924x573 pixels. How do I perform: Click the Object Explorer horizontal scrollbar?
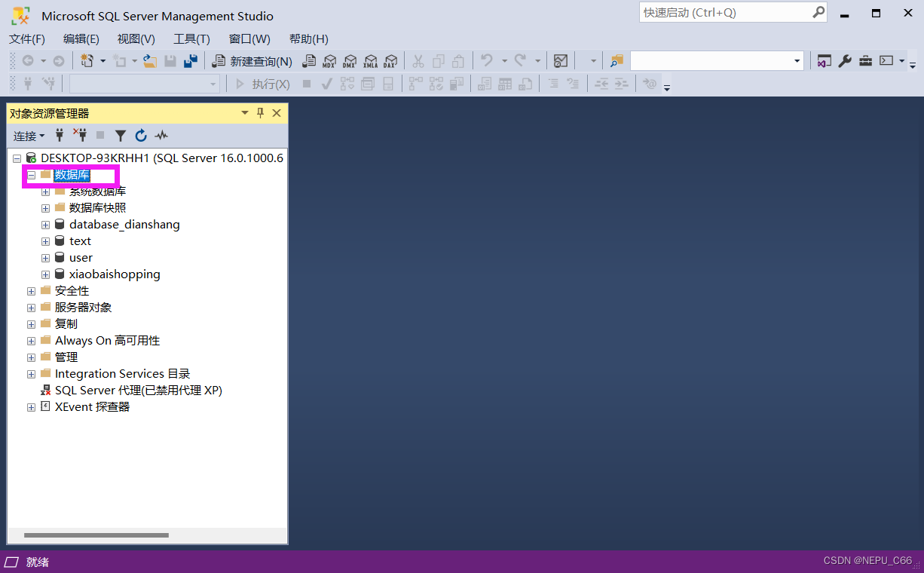coord(96,535)
